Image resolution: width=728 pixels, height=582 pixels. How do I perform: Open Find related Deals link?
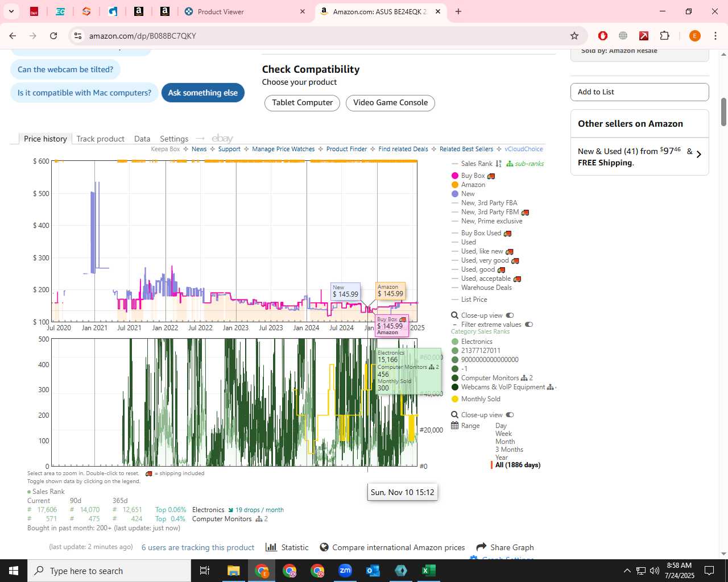403,149
